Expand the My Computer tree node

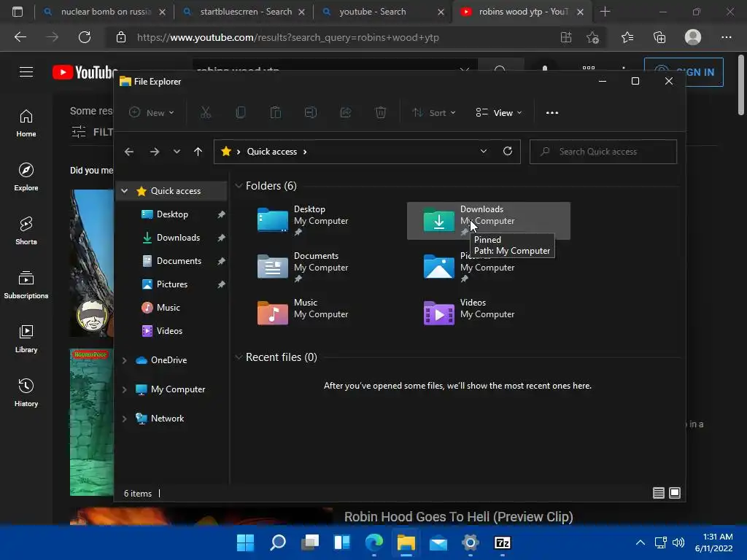(x=125, y=389)
